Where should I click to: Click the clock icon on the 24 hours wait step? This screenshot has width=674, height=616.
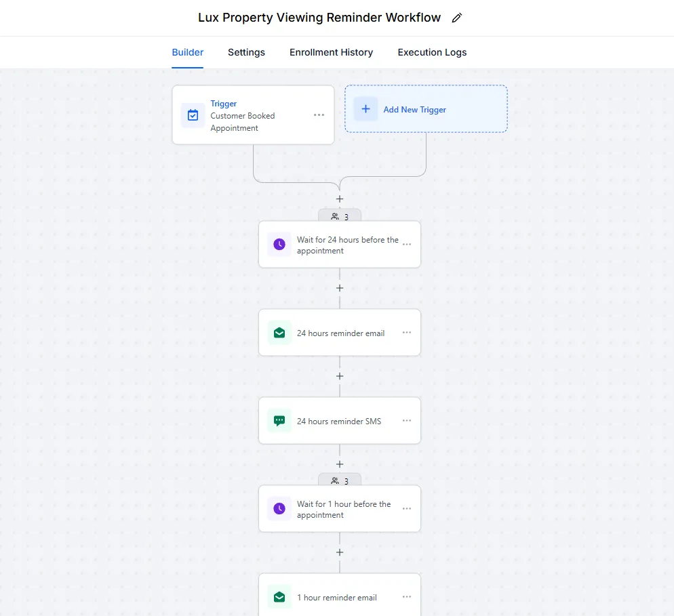(279, 245)
